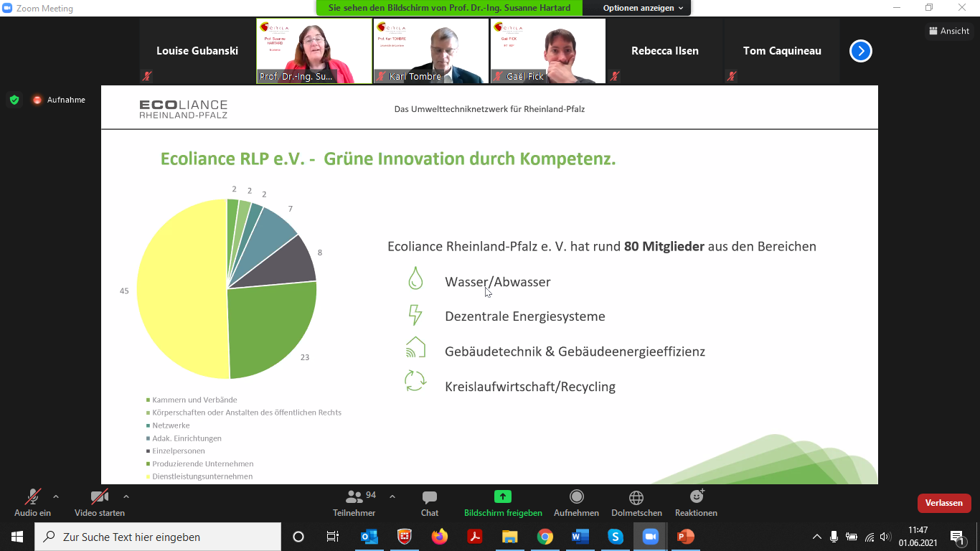Open video options arrow beside Video starten
The image size is (980, 551).
click(x=126, y=496)
